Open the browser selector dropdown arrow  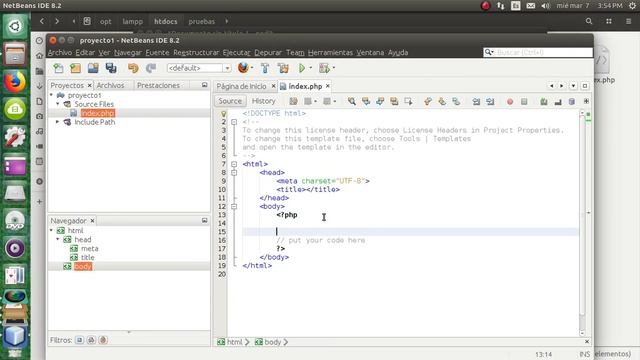pos(252,68)
